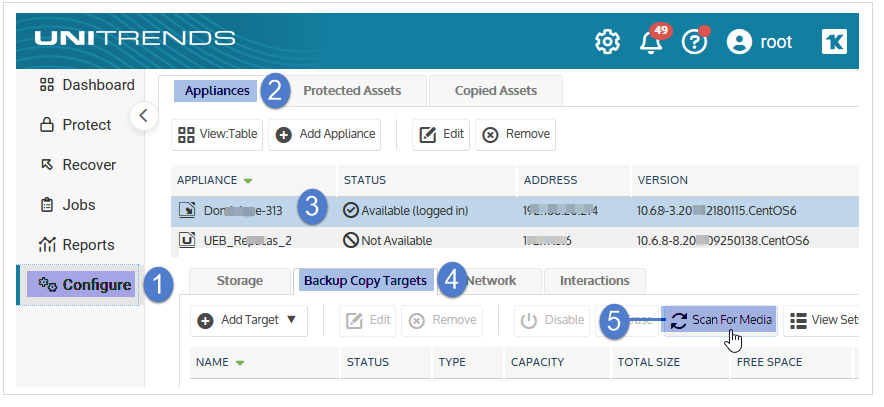The height and width of the screenshot is (407, 884).
Task: Click the version cell ending 2180115.CentOS6
Action: click(717, 211)
